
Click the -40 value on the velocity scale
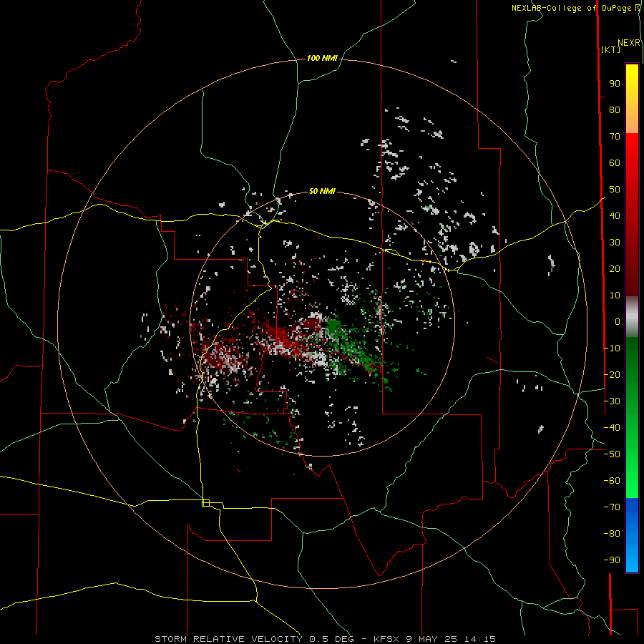point(612,428)
